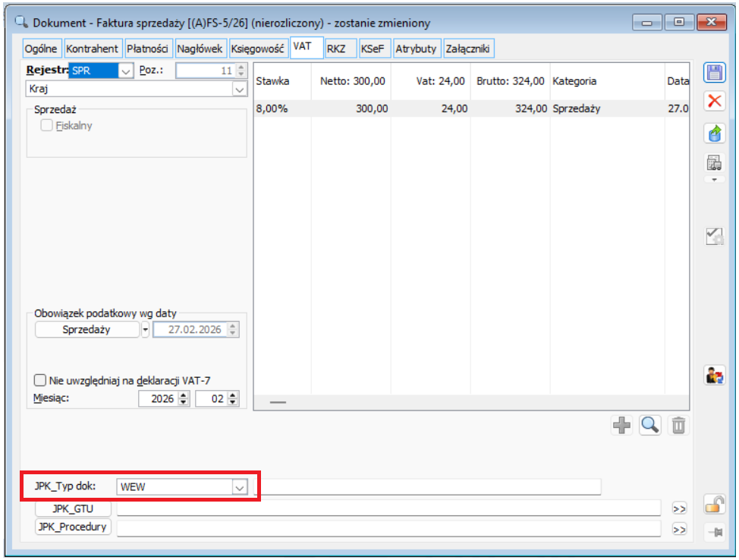Image resolution: width=739 pixels, height=560 pixels.
Task: Switch to the Kontrahent tab
Action: pyautogui.click(x=93, y=49)
